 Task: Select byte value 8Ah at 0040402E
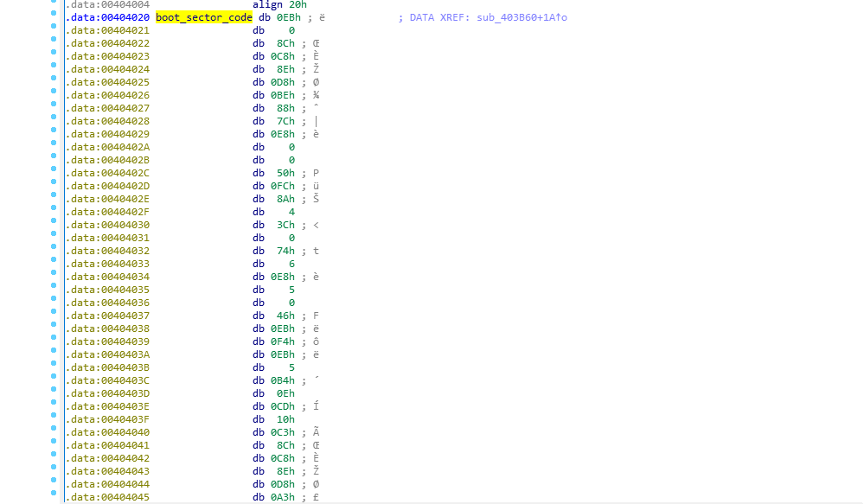point(285,199)
